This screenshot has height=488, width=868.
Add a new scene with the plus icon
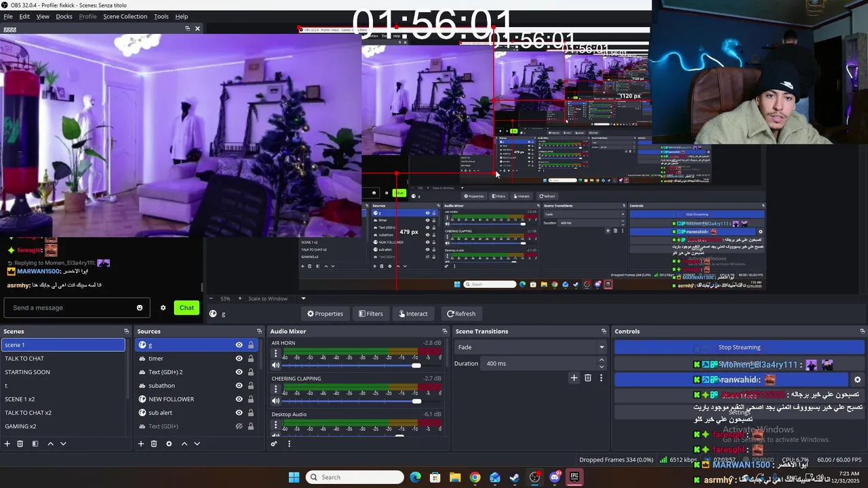7,444
